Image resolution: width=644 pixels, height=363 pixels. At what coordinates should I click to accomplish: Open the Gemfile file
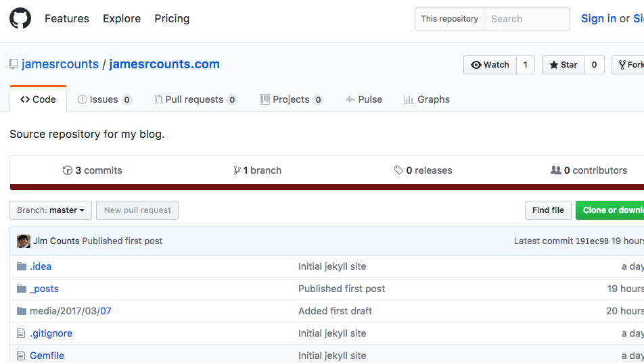pyautogui.click(x=47, y=356)
